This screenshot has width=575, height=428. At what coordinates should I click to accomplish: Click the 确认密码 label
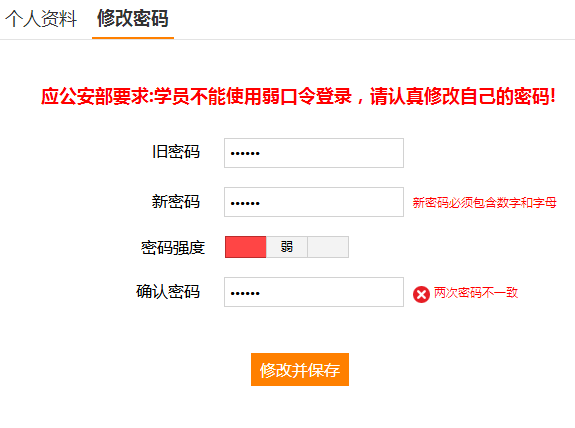click(168, 292)
